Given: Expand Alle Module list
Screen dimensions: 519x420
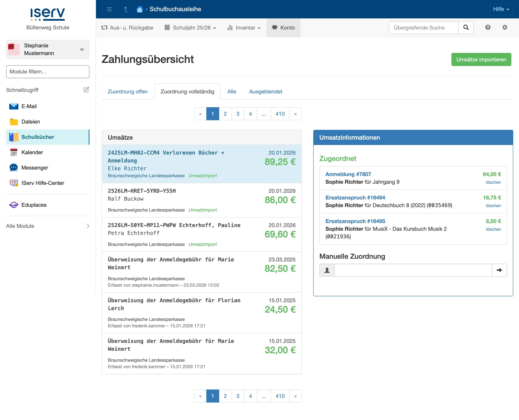Looking at the screenshot, I should (x=48, y=226).
